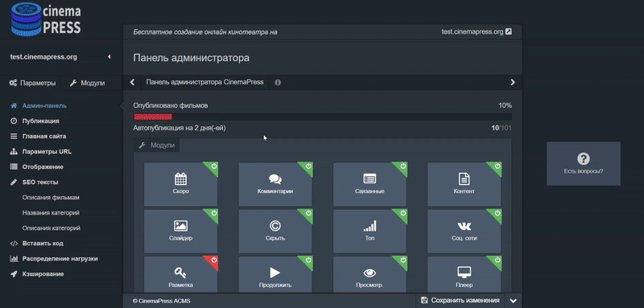This screenshot has height=308, width=644.
Task: Open the Скрыть copyright module
Action: point(275,232)
